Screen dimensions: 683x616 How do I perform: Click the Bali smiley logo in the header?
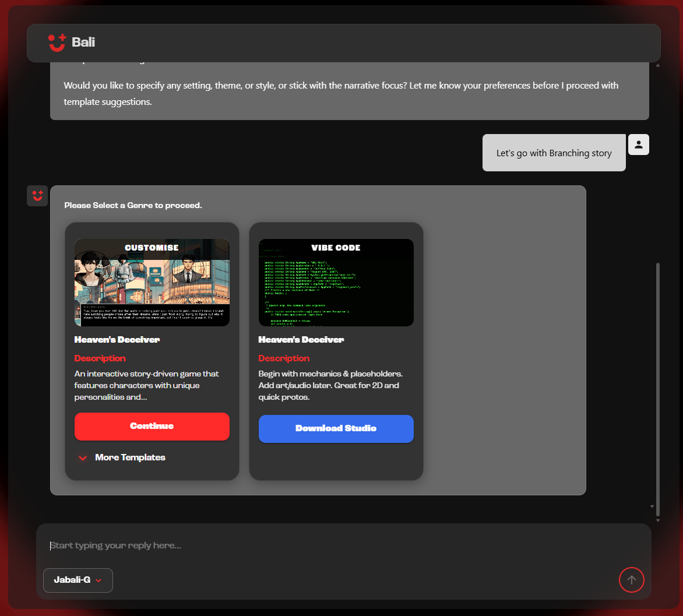(x=55, y=41)
